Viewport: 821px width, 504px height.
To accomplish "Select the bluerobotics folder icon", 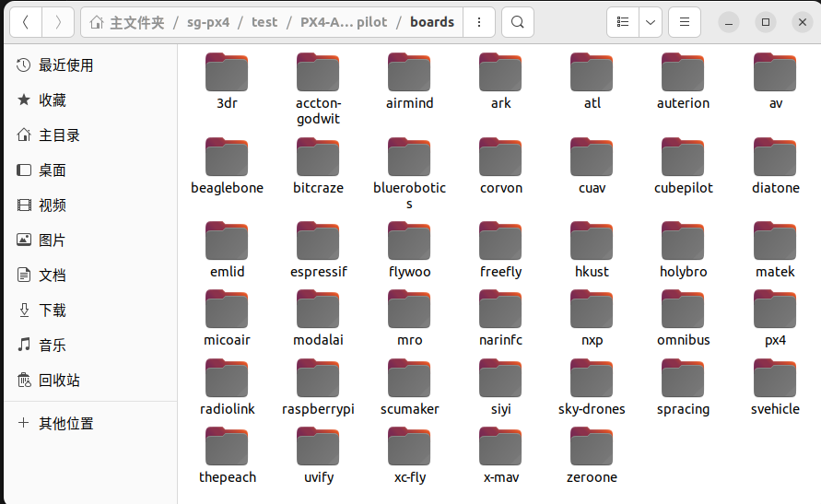I will pyautogui.click(x=409, y=157).
